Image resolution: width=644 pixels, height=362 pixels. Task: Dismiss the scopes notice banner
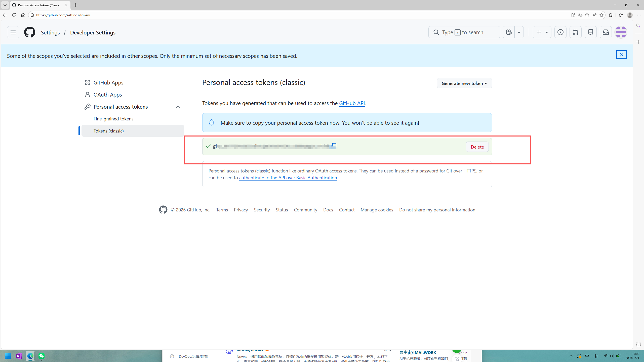click(621, 55)
